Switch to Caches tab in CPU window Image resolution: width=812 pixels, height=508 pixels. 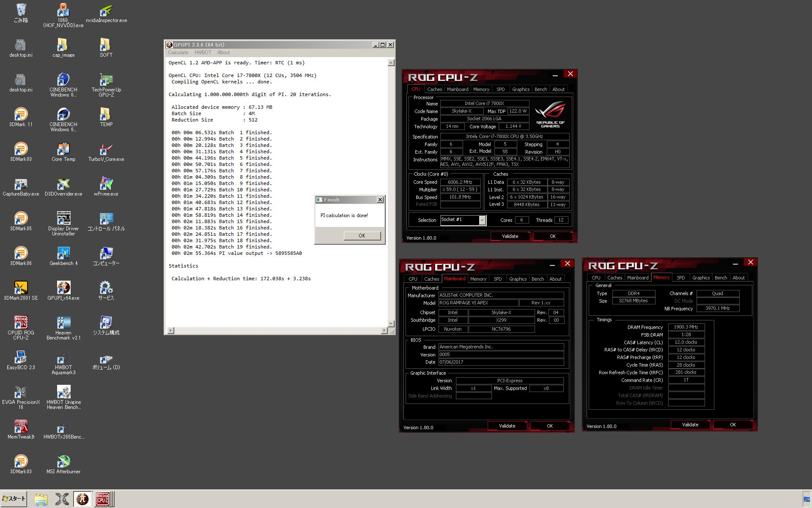click(x=434, y=89)
